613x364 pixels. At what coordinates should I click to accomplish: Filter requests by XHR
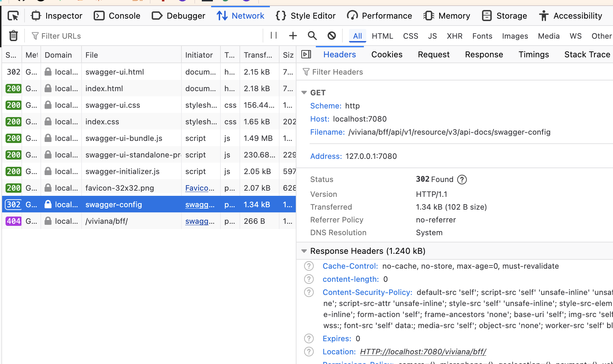tap(454, 36)
